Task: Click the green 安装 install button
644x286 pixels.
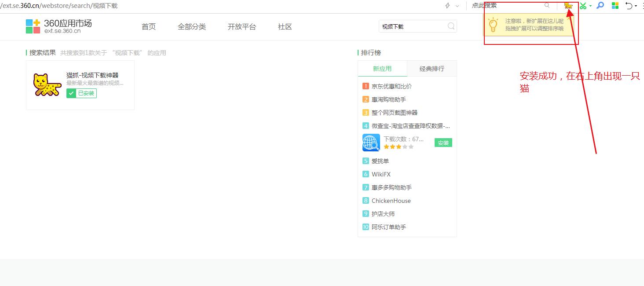Action: point(443,142)
